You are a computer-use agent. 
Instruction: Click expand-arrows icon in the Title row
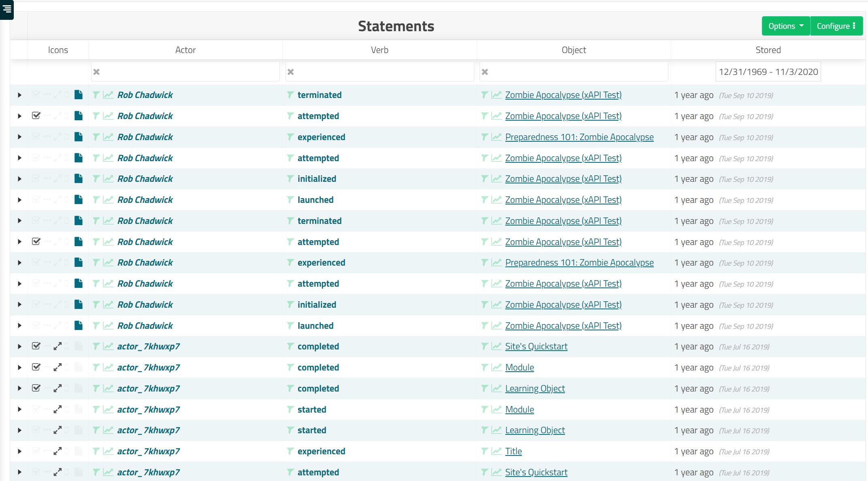(58, 451)
